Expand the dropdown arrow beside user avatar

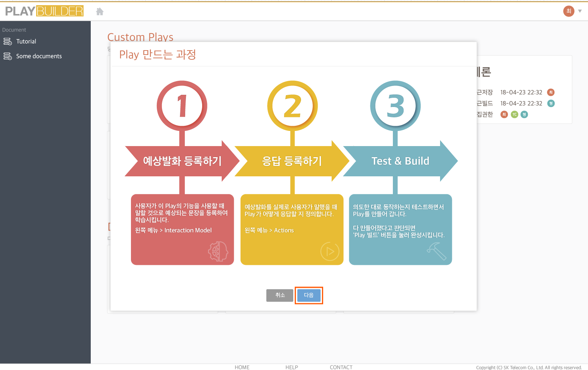click(x=580, y=11)
